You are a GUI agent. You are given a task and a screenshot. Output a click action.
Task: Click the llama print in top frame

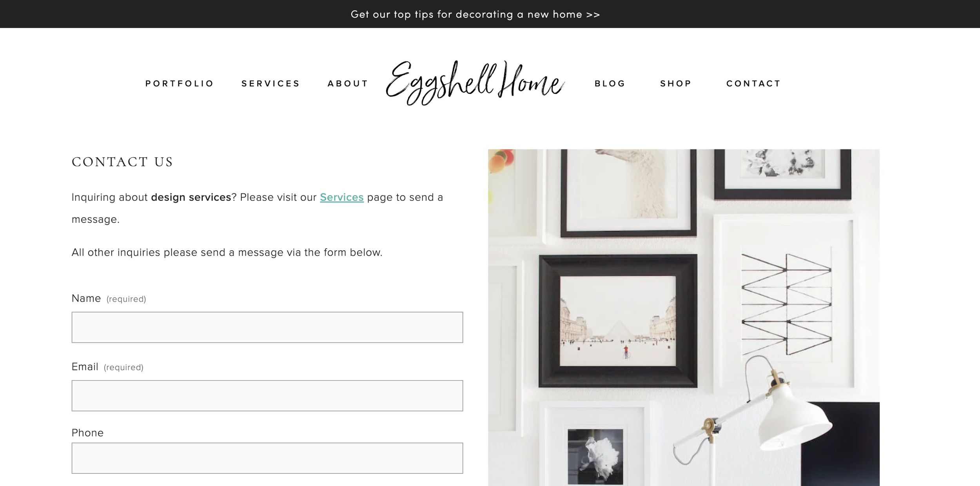(628, 193)
